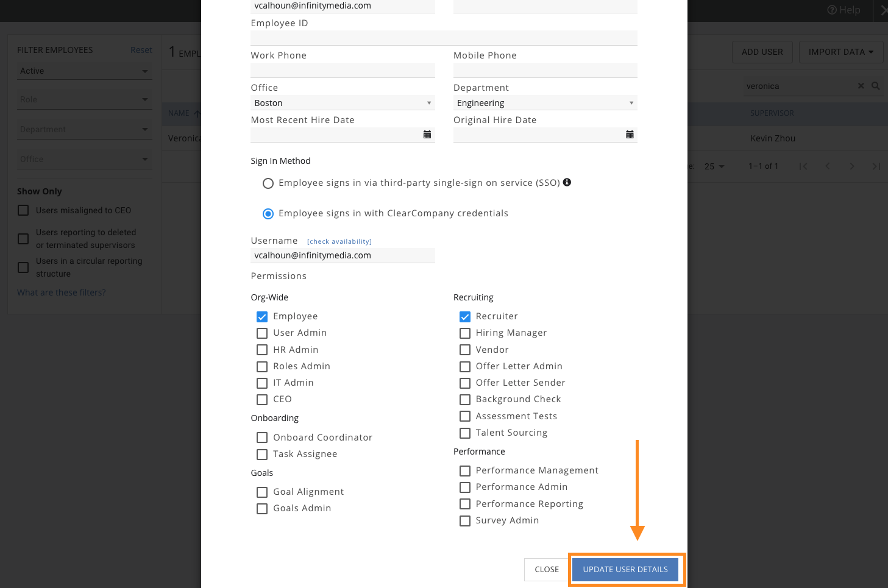Click the ADD USER button
Screen dimensions: 888x588
click(x=762, y=52)
